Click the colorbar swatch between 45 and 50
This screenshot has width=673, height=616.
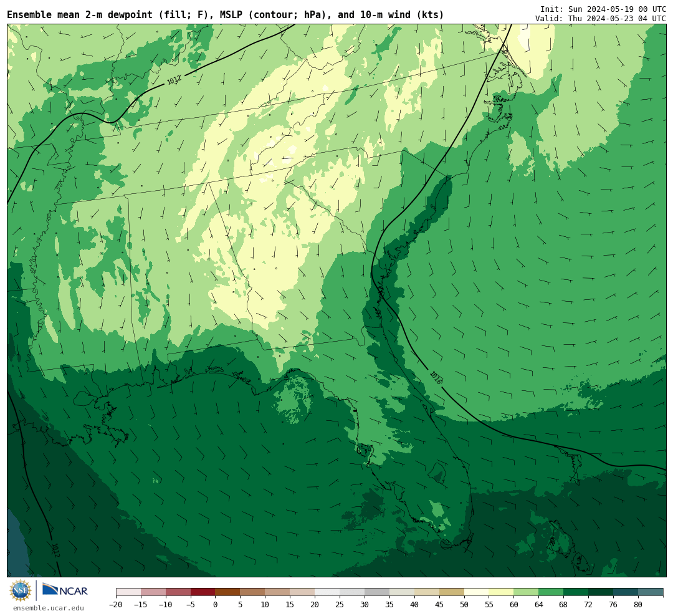[452, 592]
